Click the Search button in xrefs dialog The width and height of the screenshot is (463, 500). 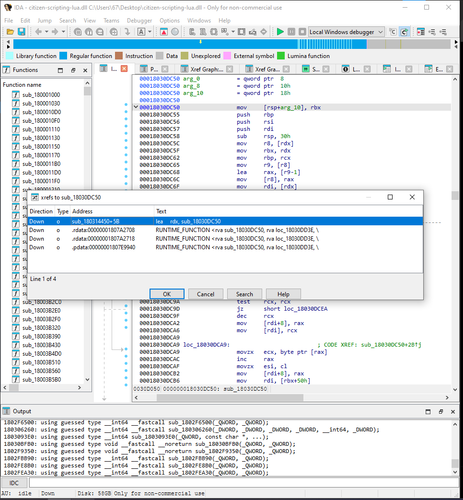(244, 294)
